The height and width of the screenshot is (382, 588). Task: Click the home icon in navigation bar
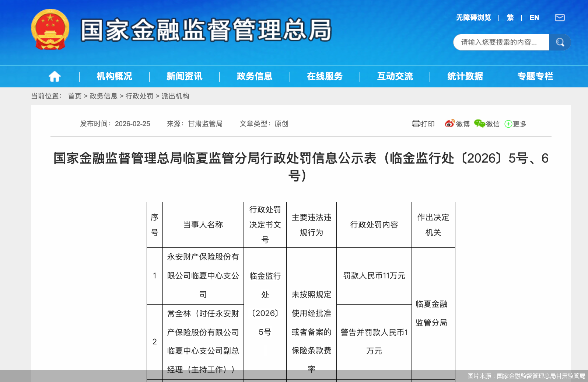pyautogui.click(x=55, y=76)
